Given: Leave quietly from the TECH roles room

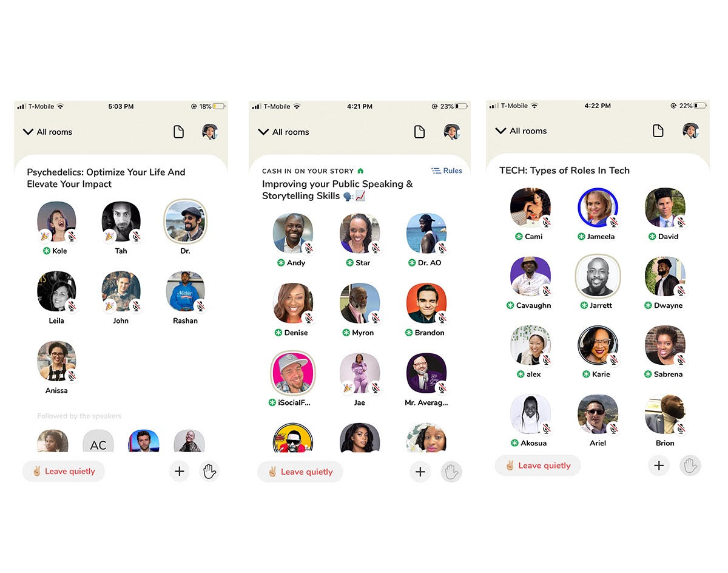Looking at the screenshot, I should (x=538, y=466).
